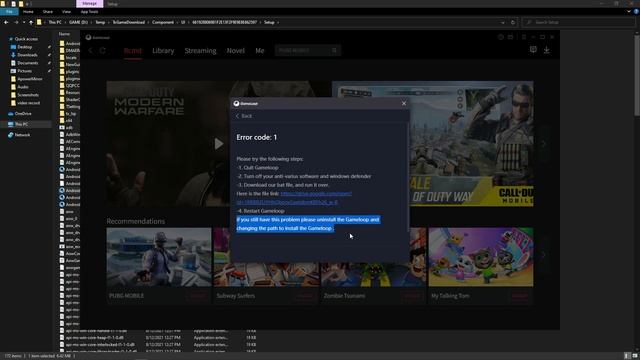Close the Gameloop error dialog
This screenshot has width=640, height=360.
(x=404, y=103)
